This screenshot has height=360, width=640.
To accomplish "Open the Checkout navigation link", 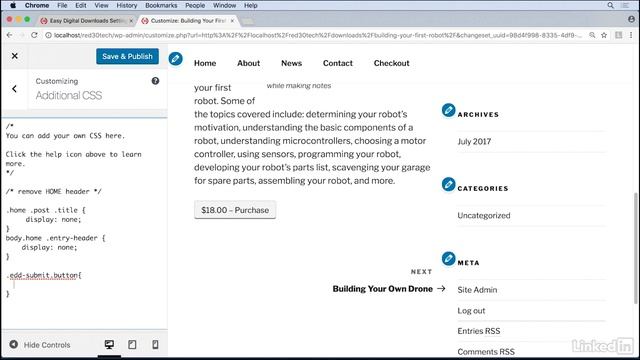I will 391,63.
